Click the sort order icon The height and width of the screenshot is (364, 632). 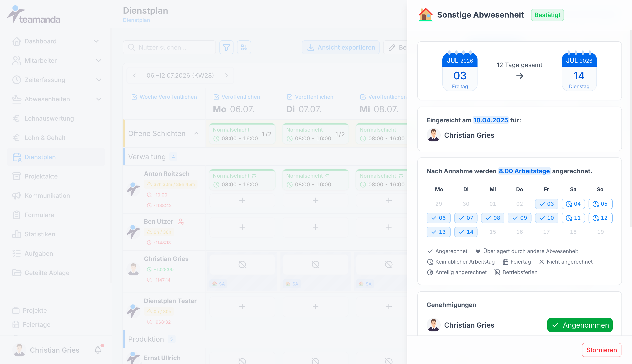click(244, 47)
